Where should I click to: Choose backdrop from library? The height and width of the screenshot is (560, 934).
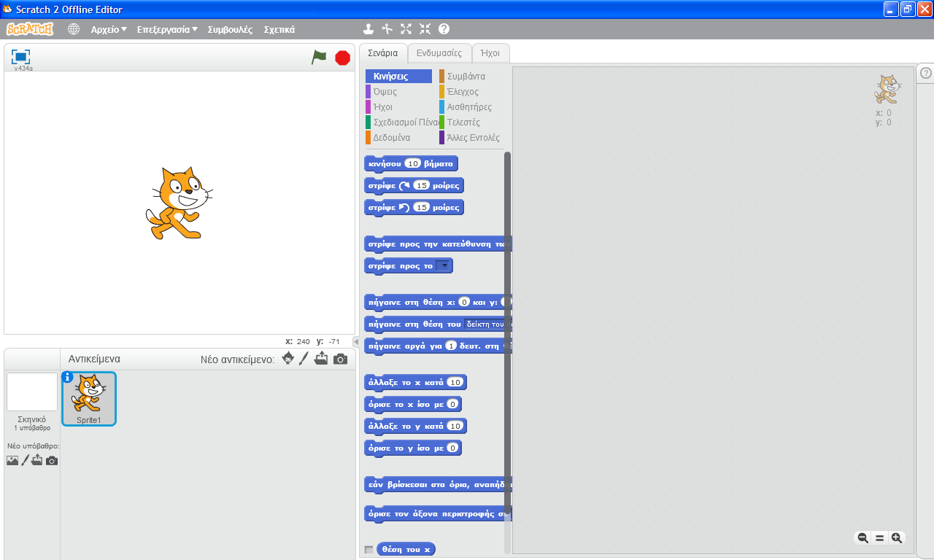[12, 460]
